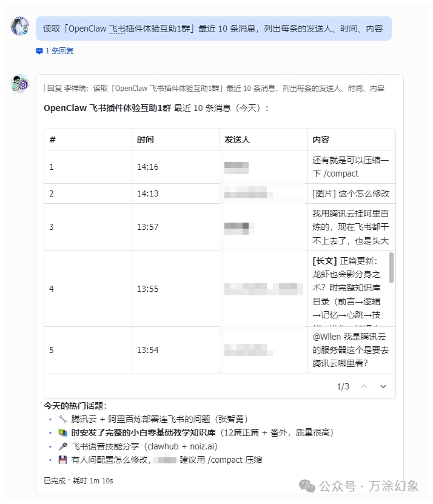The image size is (433, 504).
Task: Click the topic '腾讯云 + 阿里百炼部署连飞书的问题'
Action: point(141,419)
